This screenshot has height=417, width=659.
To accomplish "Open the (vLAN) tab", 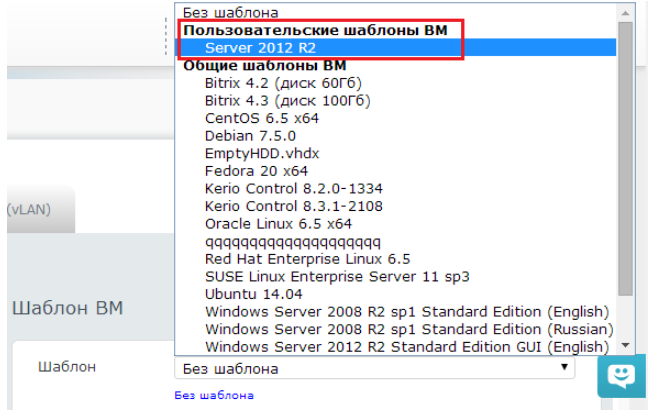I will [29, 209].
